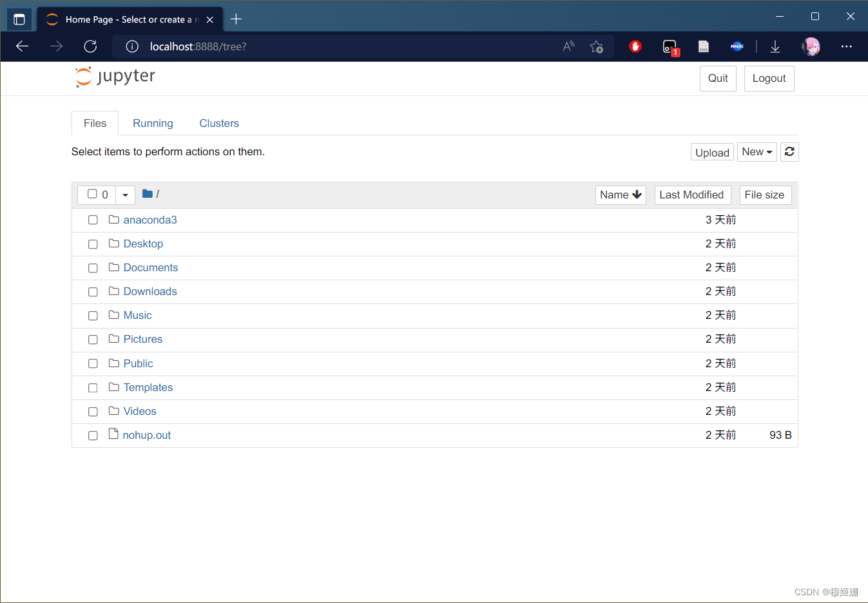Open the New dropdown menu
This screenshot has height=603, width=868.
[x=757, y=152]
